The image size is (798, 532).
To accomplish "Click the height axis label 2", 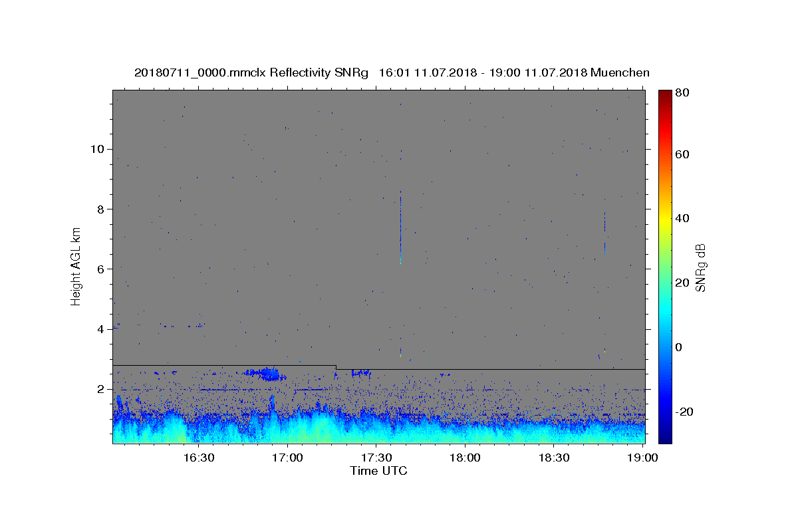I will tap(102, 389).
